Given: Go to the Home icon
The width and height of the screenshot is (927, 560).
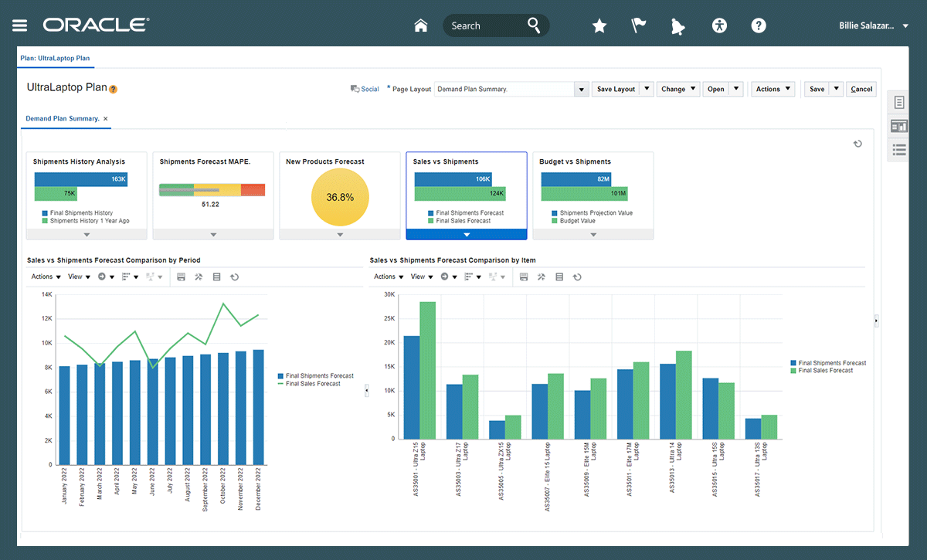Looking at the screenshot, I should click(x=421, y=25).
